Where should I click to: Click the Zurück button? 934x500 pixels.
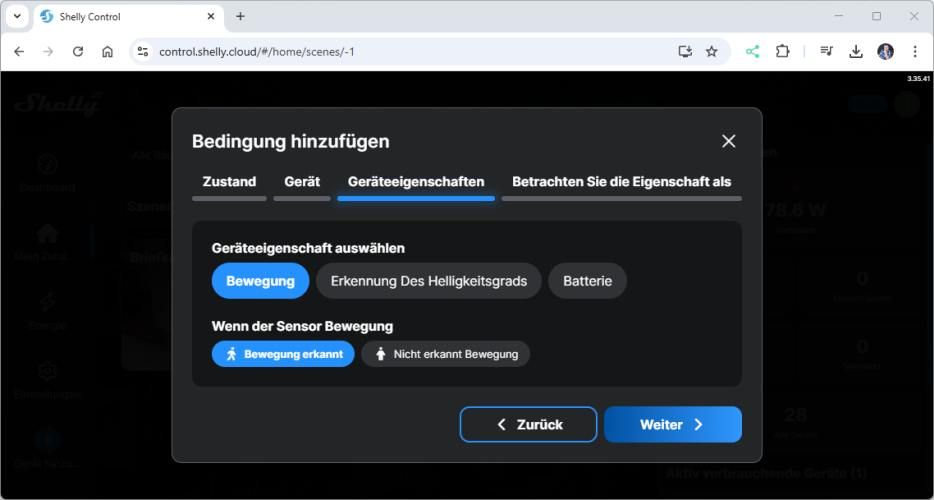point(528,424)
